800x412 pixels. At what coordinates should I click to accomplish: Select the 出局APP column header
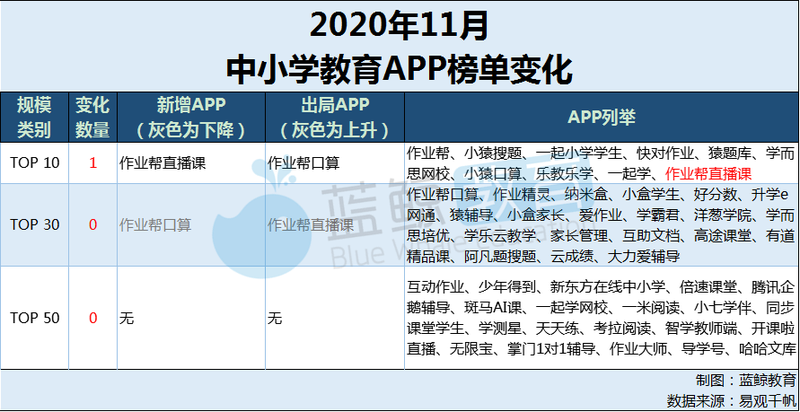pos(335,117)
